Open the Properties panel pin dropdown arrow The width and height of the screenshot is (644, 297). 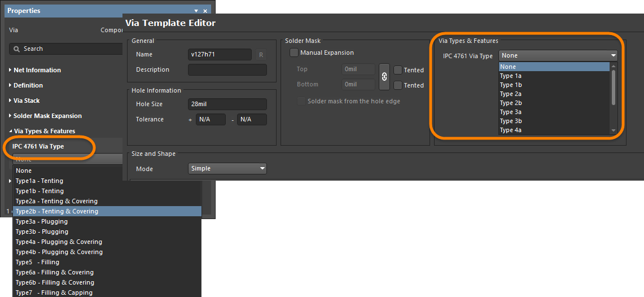click(196, 11)
